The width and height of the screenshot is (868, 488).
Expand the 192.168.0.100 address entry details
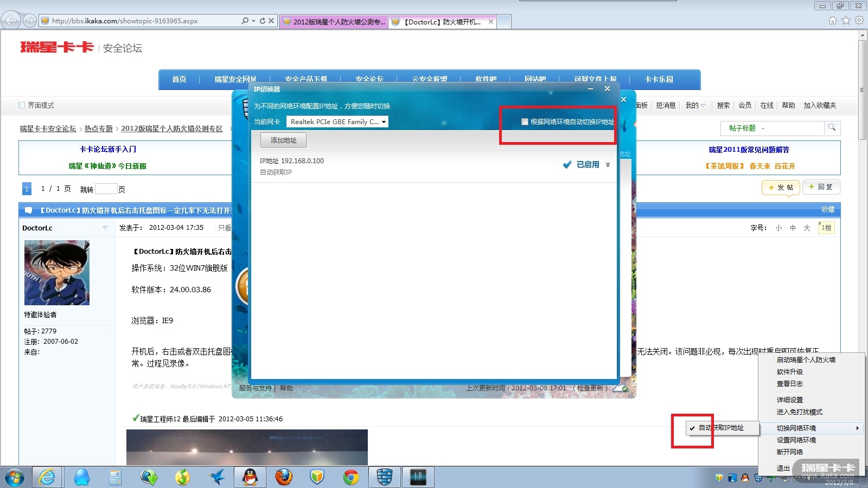[x=608, y=165]
